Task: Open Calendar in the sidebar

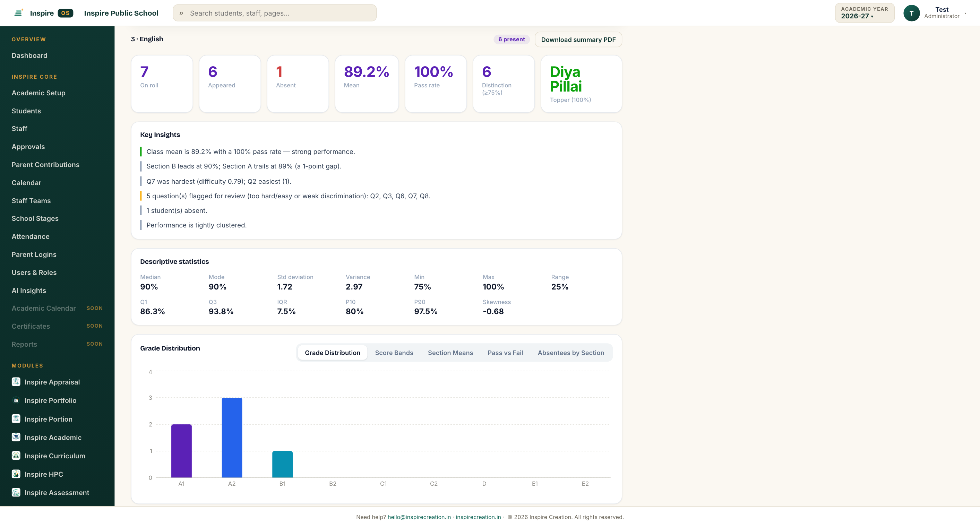Action: tap(27, 182)
